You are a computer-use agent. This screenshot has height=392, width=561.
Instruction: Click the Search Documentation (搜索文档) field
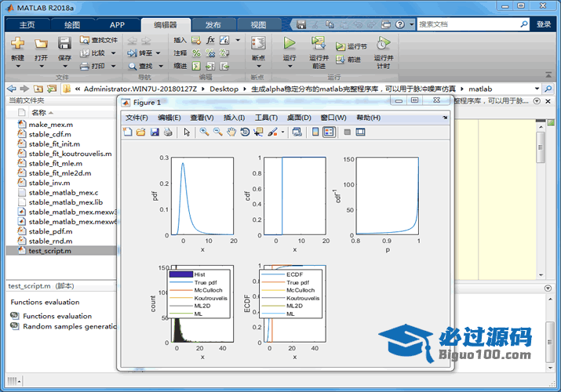click(472, 24)
